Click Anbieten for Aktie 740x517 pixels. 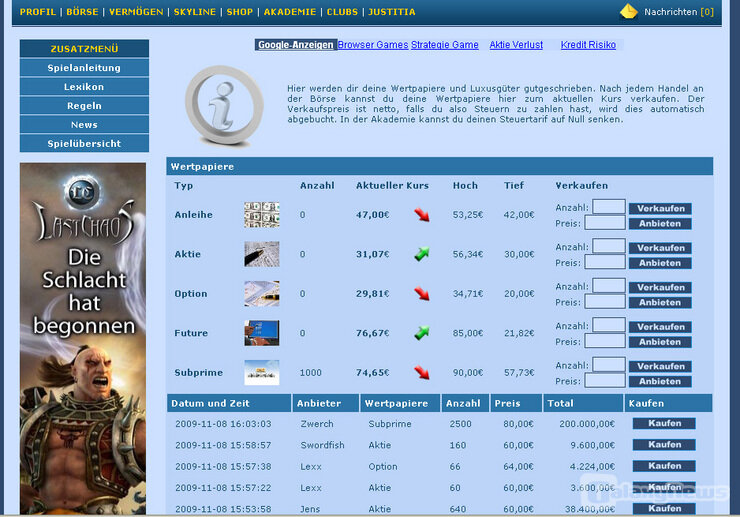pos(661,263)
